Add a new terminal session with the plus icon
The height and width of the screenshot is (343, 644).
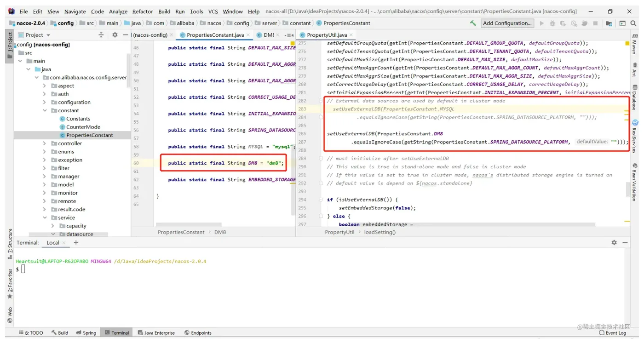coord(76,242)
